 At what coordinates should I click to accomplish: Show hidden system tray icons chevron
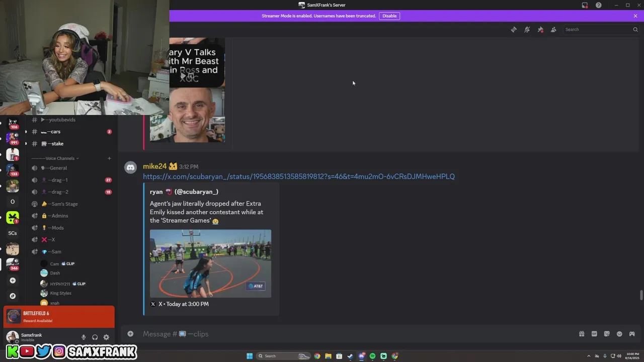tap(589, 356)
